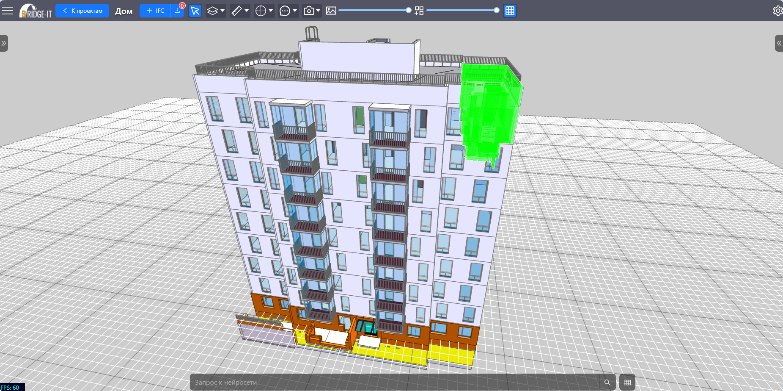Expand the comment tool dropdown arrow
The height and width of the screenshot is (391, 783).
click(x=295, y=10)
